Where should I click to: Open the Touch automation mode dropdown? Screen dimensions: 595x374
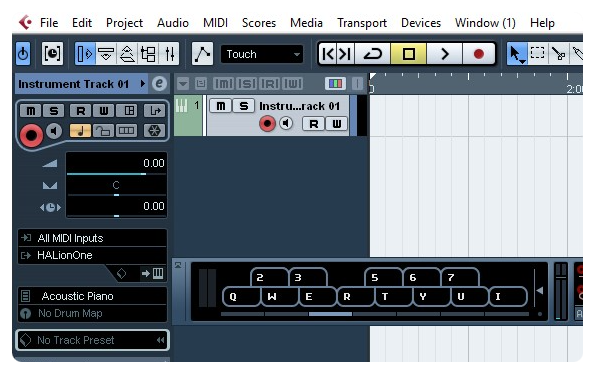click(262, 54)
